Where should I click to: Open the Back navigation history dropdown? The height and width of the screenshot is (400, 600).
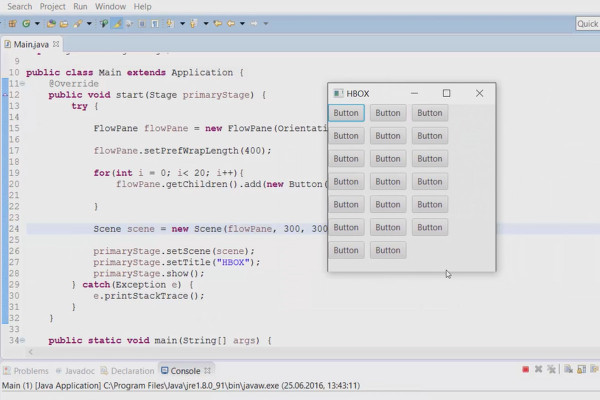click(242, 24)
